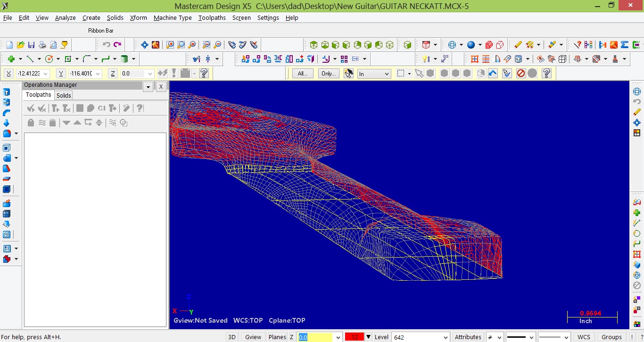Open the X coordinate dropdown

[46, 74]
